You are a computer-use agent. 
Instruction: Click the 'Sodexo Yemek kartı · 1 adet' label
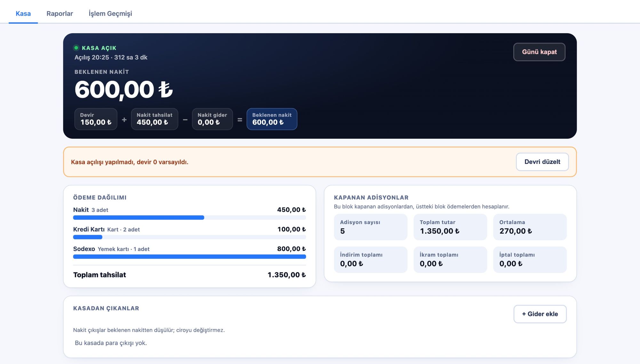click(111, 249)
